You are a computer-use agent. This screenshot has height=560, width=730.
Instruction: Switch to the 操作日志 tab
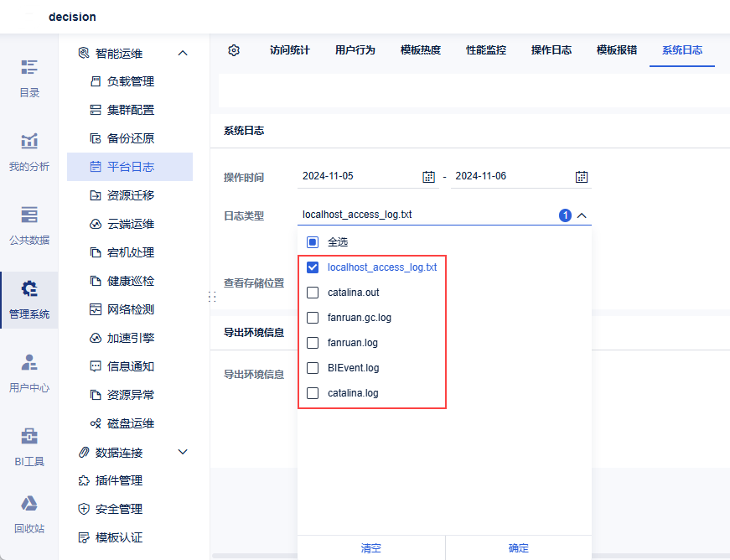tap(551, 50)
